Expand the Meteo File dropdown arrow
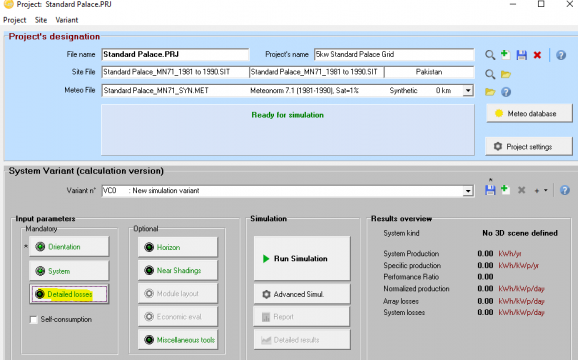Screen dimensions: 578x360 click(x=468, y=90)
